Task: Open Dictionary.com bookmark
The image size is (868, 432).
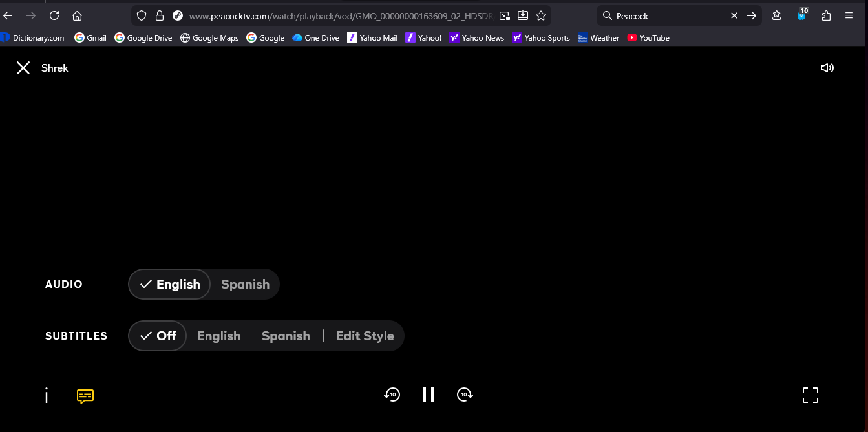Action: (32, 38)
